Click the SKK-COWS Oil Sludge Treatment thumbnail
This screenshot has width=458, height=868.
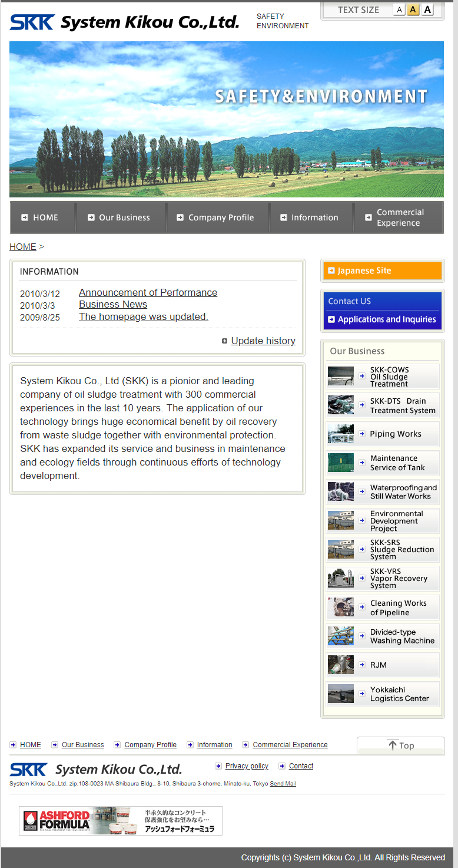(x=341, y=376)
